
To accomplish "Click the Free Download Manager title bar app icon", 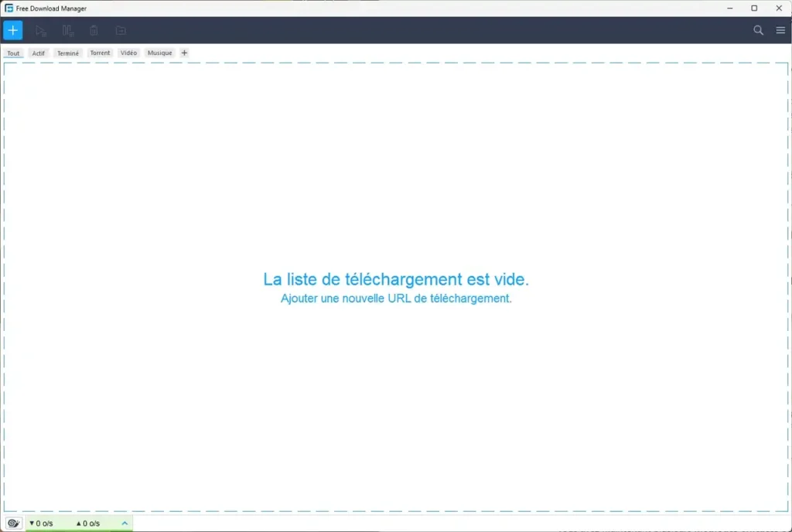I will [x=9, y=8].
